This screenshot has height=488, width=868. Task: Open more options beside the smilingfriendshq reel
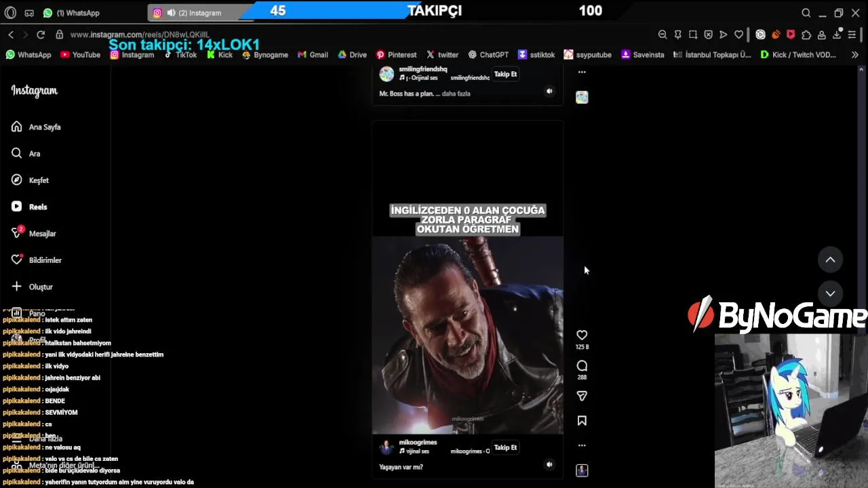pos(582,72)
